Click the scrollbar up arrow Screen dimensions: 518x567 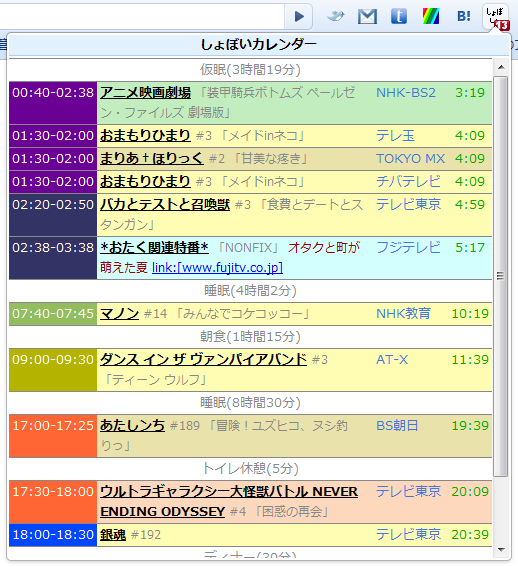(x=501, y=67)
